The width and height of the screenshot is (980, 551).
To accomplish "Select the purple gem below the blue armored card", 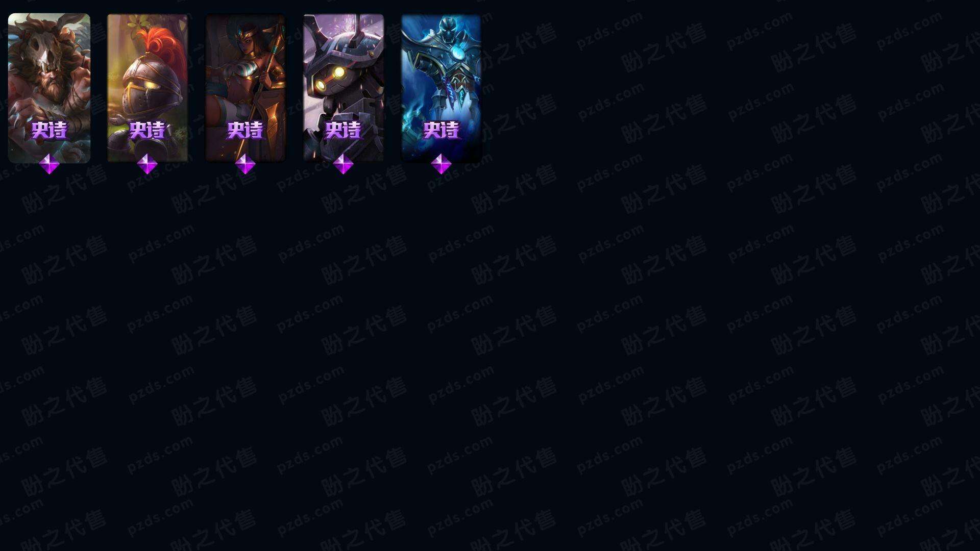I will [x=441, y=164].
